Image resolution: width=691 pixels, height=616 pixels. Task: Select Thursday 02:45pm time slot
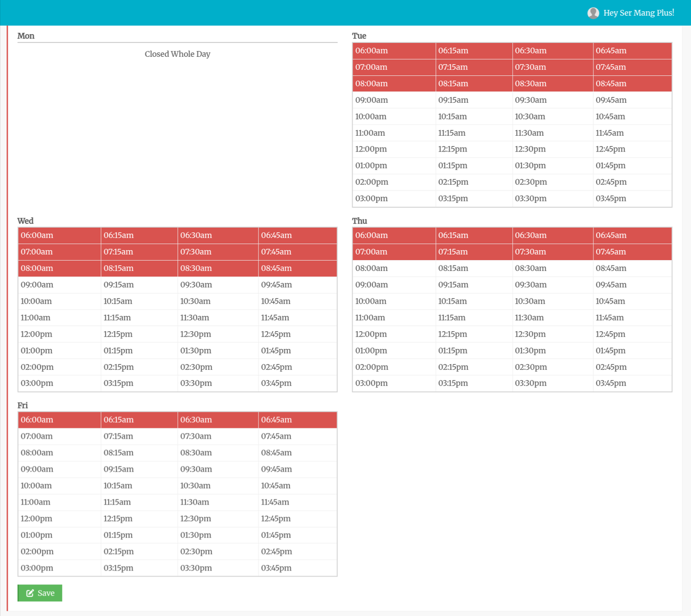click(x=632, y=367)
